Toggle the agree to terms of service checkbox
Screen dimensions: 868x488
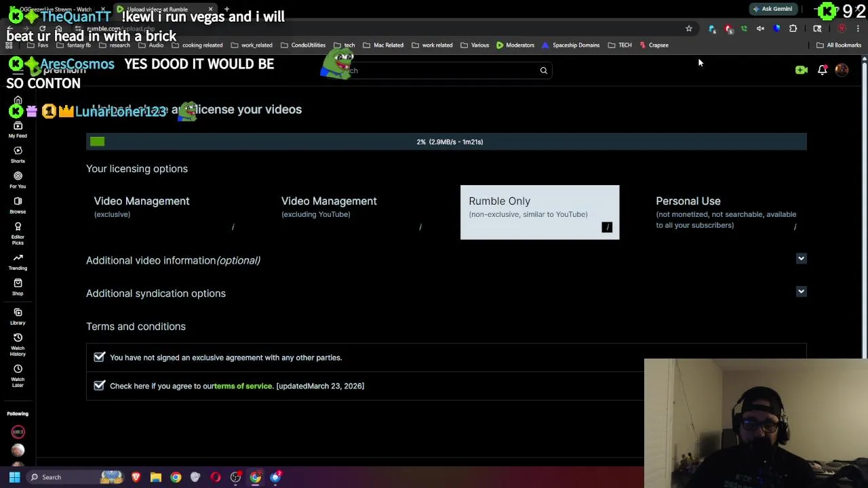point(100,386)
